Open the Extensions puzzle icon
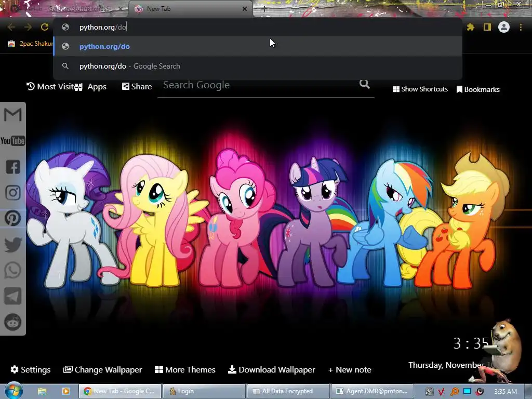This screenshot has width=532, height=399. coord(470,27)
